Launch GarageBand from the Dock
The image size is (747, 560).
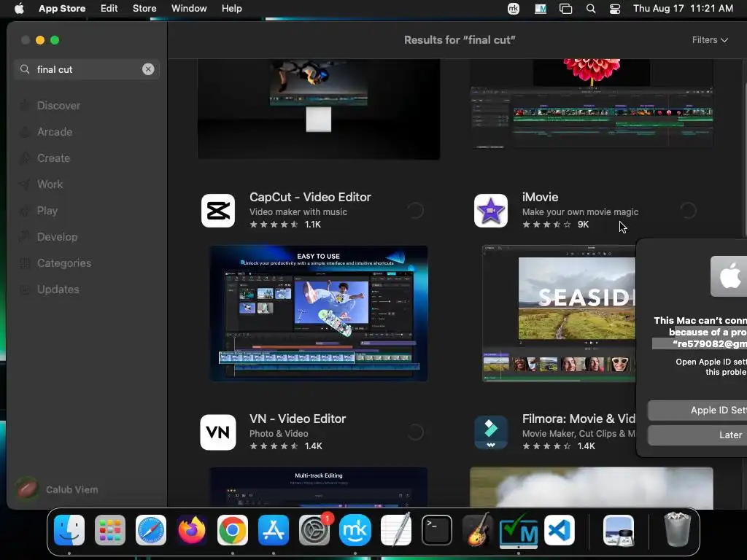477,530
